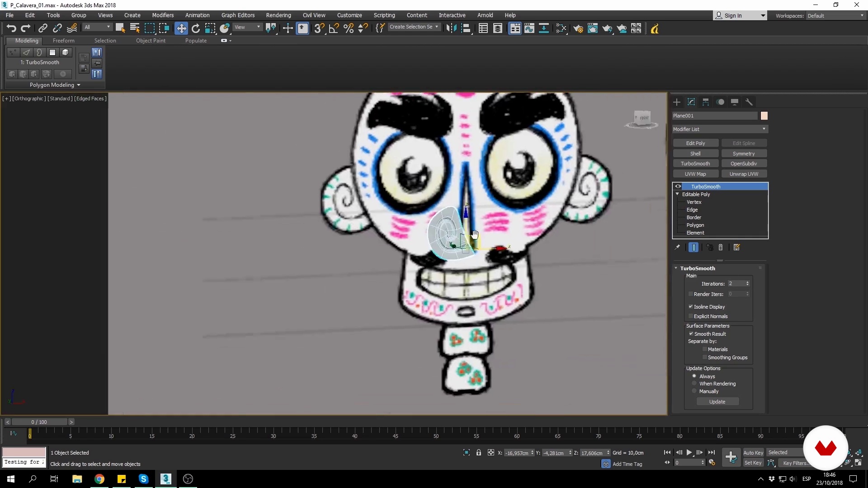Click the Undo arrow icon
Screen dimensions: 868x488
pos(11,28)
